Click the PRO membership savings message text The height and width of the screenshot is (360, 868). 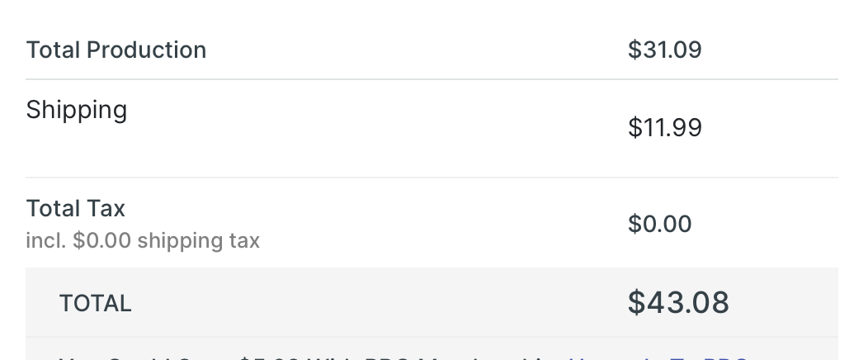click(314, 358)
